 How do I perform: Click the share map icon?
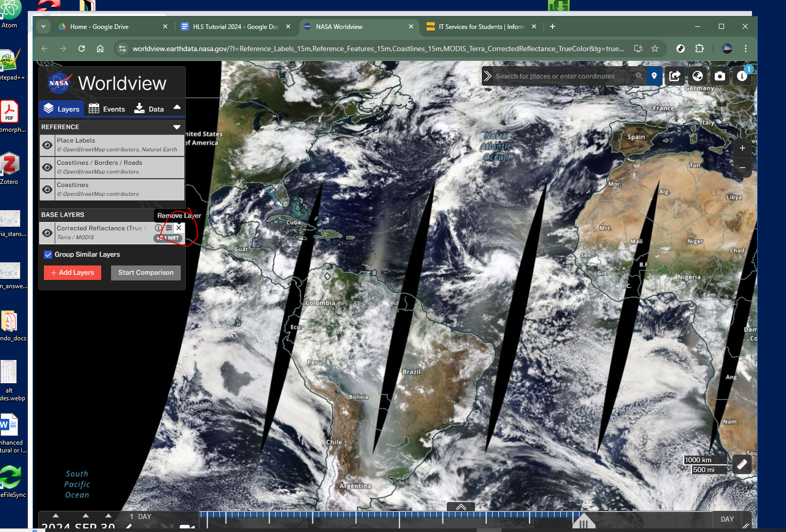tap(675, 76)
